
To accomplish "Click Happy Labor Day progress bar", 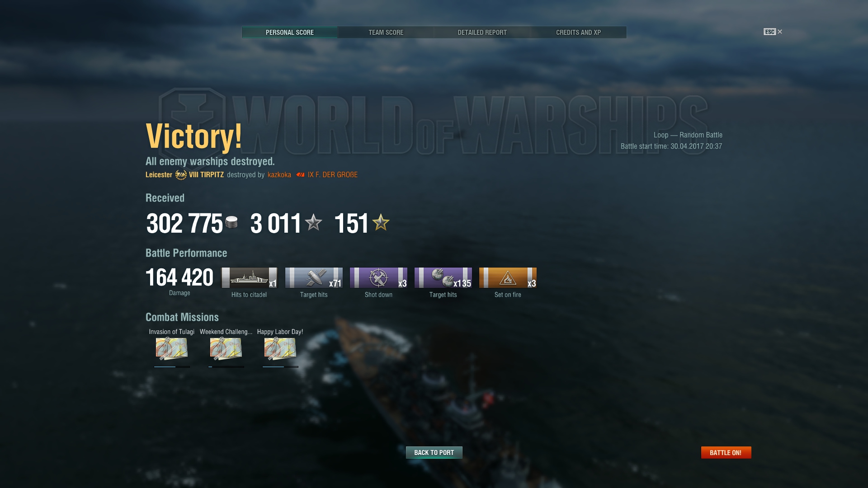I will [x=280, y=367].
